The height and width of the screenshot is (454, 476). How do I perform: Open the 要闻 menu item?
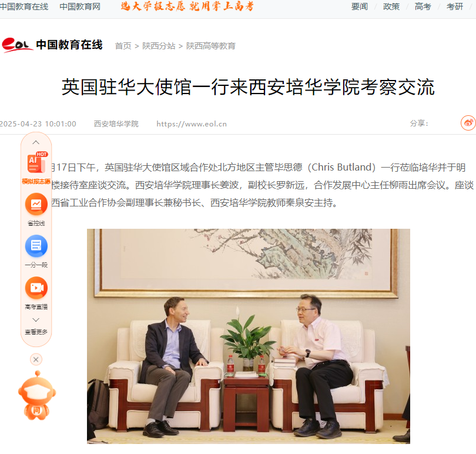[360, 6]
